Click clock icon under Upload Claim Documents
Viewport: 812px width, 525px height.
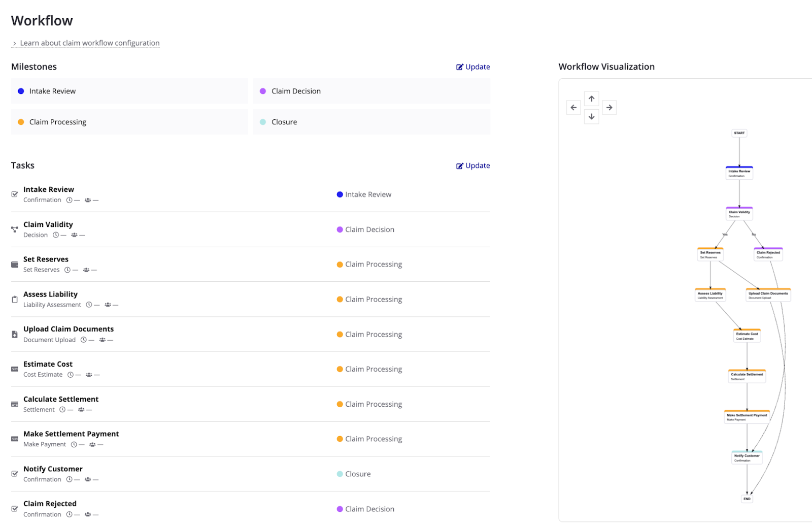coord(84,340)
